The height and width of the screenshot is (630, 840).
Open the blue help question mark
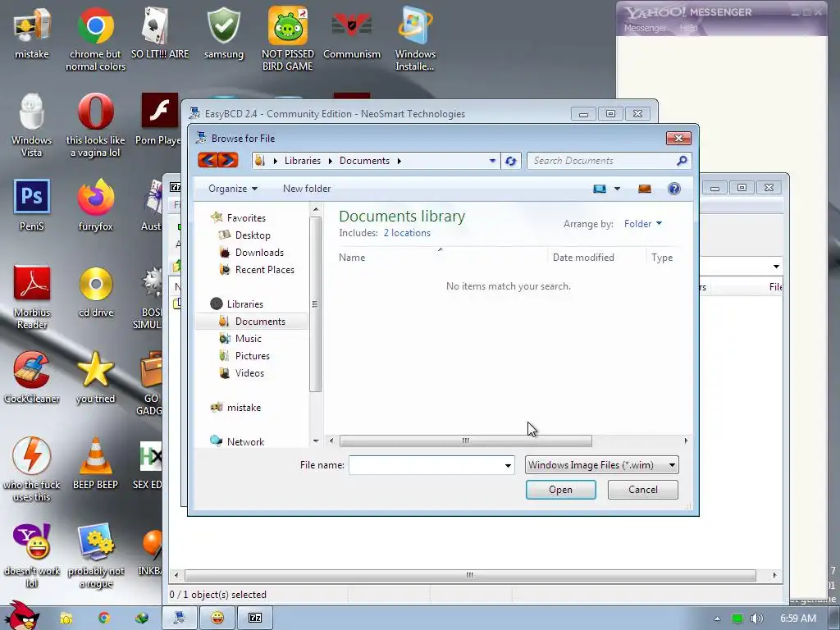tap(674, 189)
